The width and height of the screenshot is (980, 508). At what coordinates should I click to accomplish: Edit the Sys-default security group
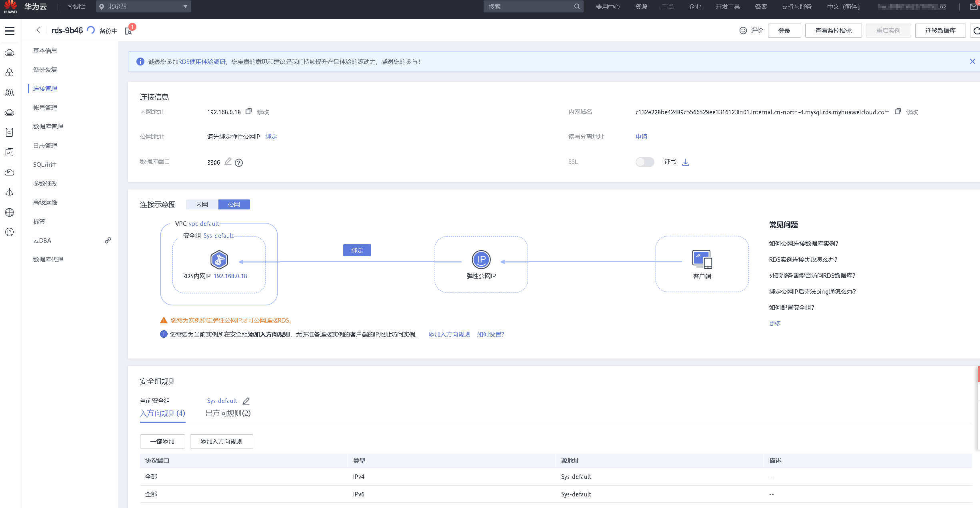[246, 401]
